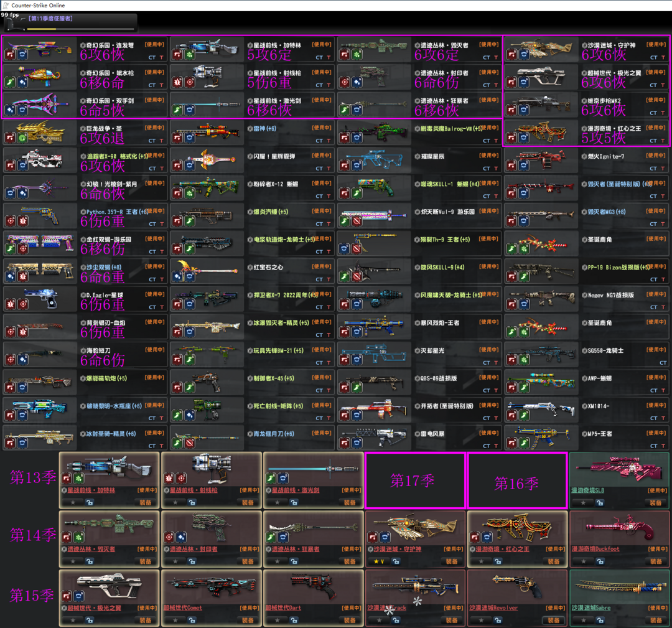Toggle the favorite star on 星战前线·射线枪 card
This screenshot has width=672, height=628.
coord(175,502)
